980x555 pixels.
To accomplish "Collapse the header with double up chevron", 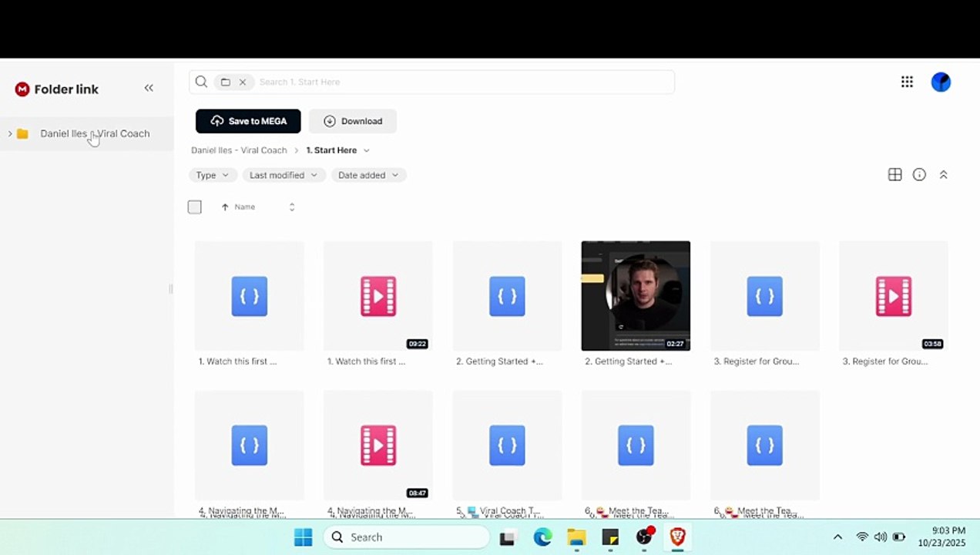I will tap(943, 175).
